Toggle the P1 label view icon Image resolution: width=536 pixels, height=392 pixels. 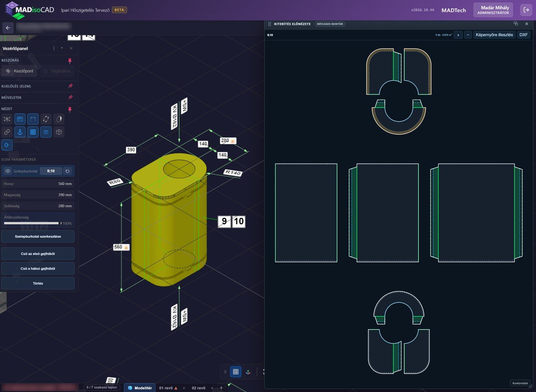click(x=20, y=119)
